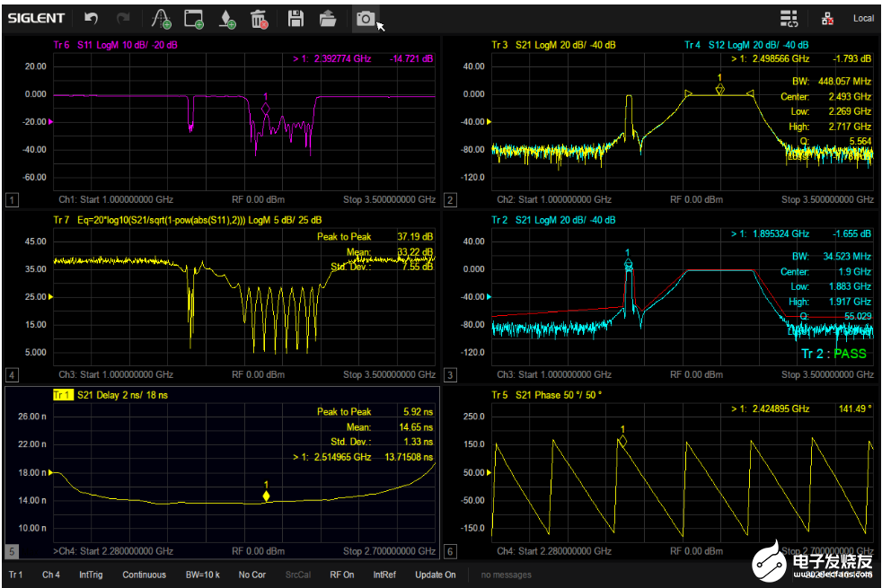This screenshot has height=588, width=882.
Task: Add a new trace with toolbar icon
Action: tap(162, 19)
